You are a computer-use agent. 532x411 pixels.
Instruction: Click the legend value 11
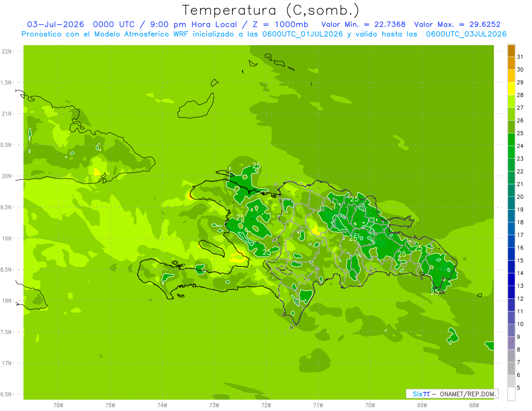pos(520,311)
